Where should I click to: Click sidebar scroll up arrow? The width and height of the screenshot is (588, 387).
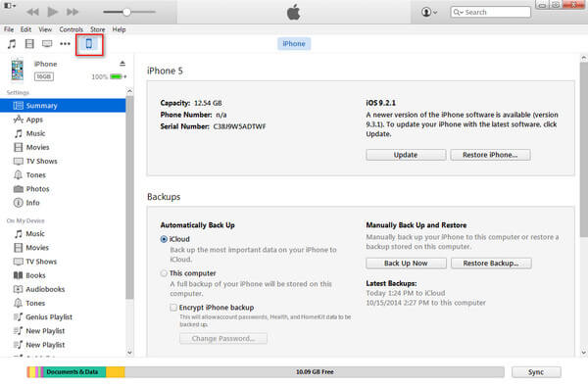tap(129, 91)
